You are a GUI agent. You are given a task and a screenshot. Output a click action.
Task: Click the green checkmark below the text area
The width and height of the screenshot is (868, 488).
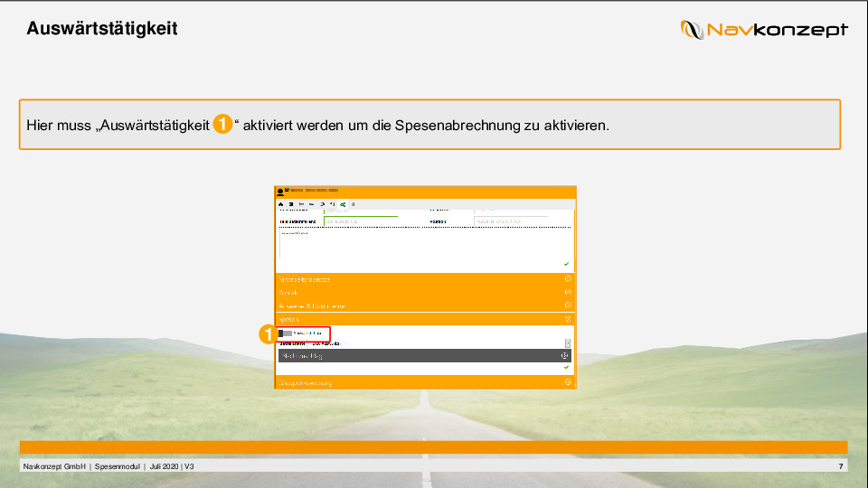coord(566,264)
